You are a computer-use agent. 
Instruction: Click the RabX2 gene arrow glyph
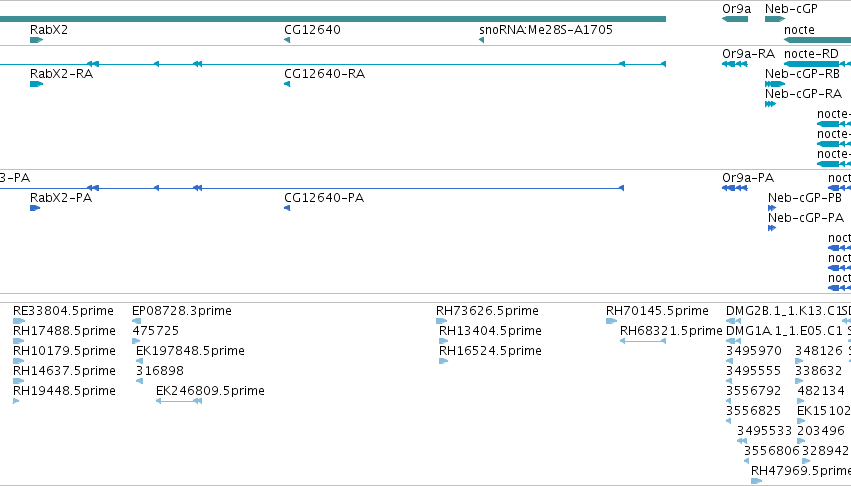click(x=36, y=40)
